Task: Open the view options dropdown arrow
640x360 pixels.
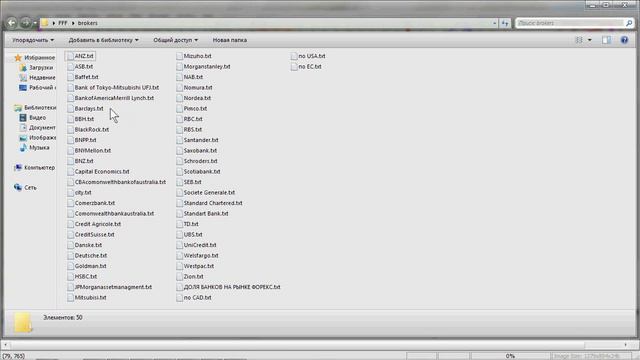Action: click(x=589, y=40)
